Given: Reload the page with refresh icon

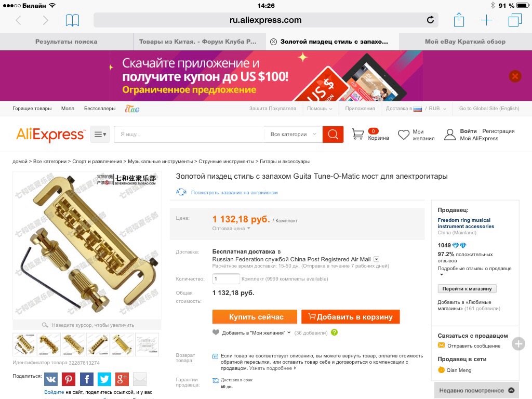Looking at the screenshot, I should click(x=430, y=20).
